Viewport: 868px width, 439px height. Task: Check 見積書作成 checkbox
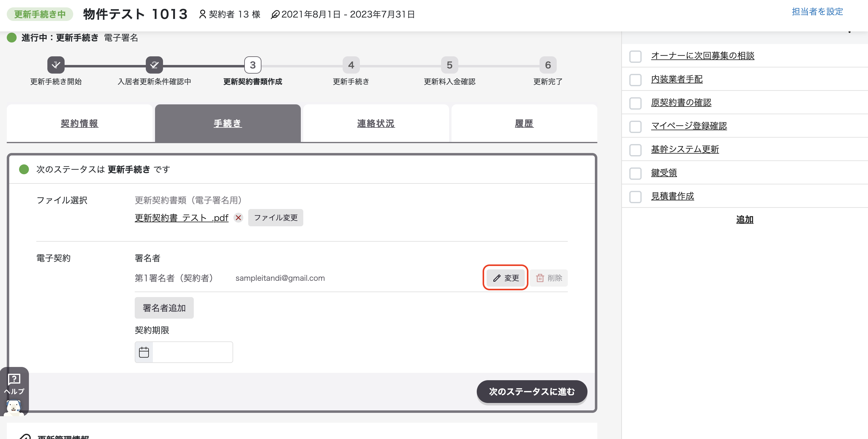point(635,197)
